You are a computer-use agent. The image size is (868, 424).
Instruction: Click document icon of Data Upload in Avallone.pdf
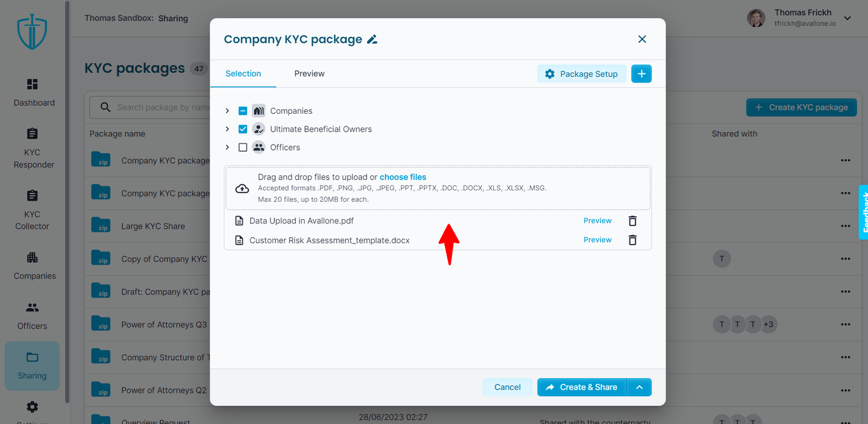(239, 220)
